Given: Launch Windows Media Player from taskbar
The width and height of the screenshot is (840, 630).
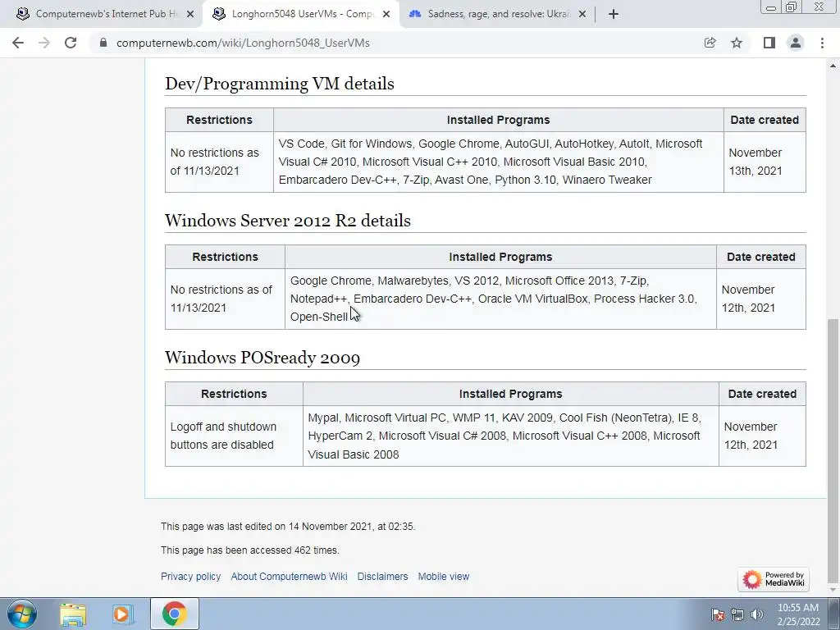Looking at the screenshot, I should click(x=122, y=614).
